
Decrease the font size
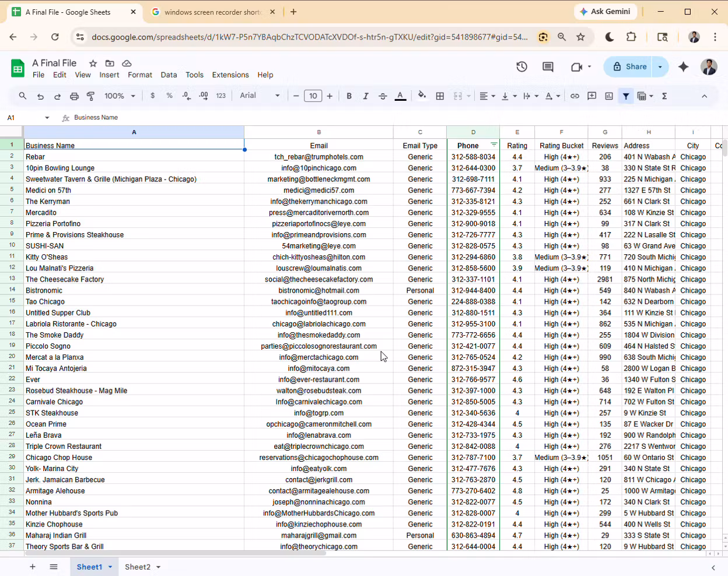296,96
